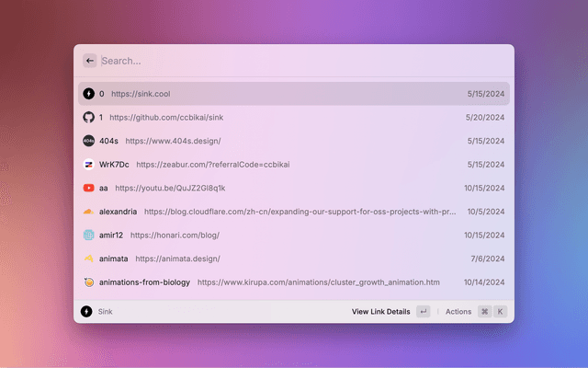The image size is (588, 368).
Task: Click the GitHub icon for link 1
Action: (x=88, y=118)
